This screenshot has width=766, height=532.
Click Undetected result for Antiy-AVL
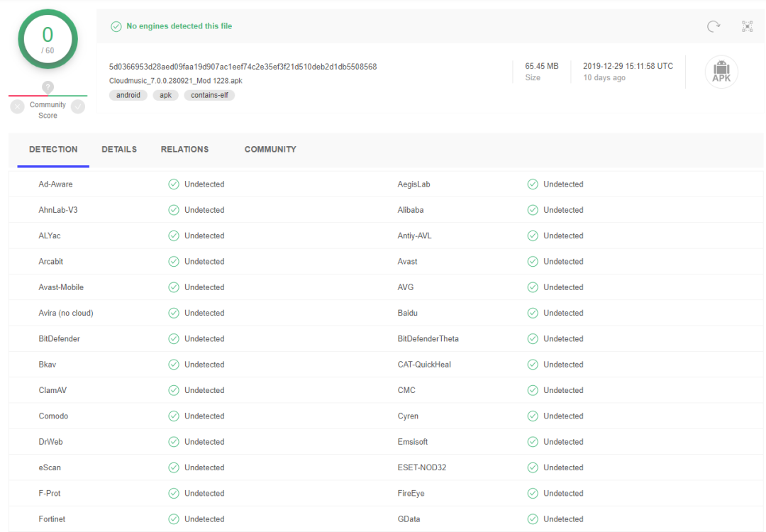563,235
